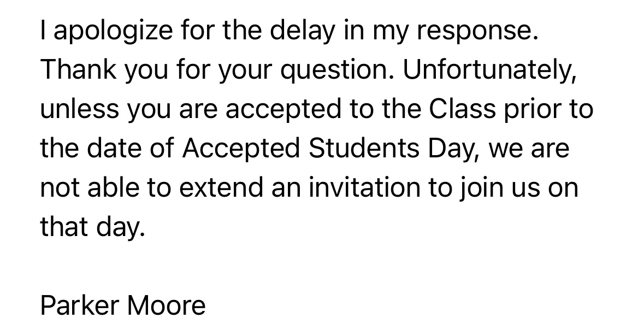Viewport: 644px width, 318px height.
Task: Click the word "delay" in the message
Action: point(302,31)
